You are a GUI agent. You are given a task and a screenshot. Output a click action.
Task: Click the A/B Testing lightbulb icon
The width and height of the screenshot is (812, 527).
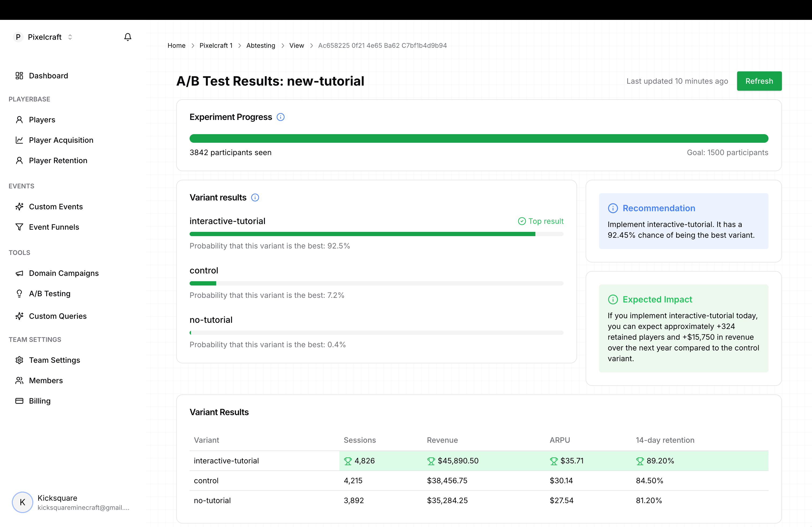pos(19,294)
